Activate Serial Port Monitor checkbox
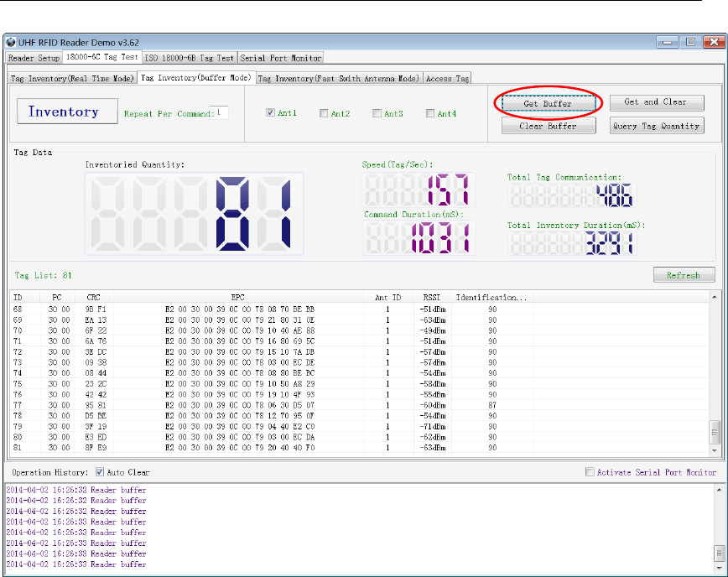Screen dimensions: 728x577 590,472
